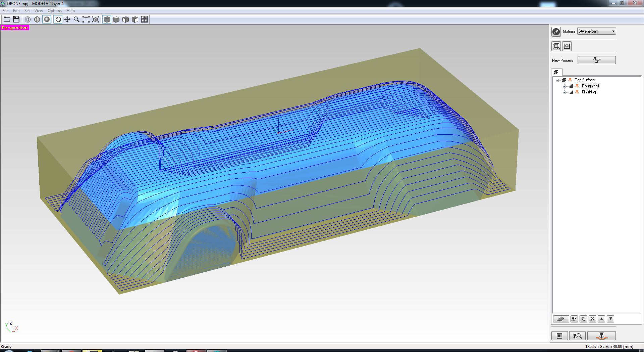Viewport: 644px width, 352px height.
Task: Select the pan view tool
Action: 67,19
